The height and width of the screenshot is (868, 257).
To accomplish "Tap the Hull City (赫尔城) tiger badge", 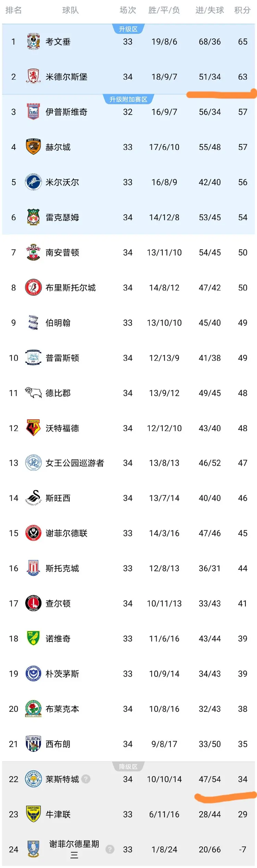I will (33, 147).
